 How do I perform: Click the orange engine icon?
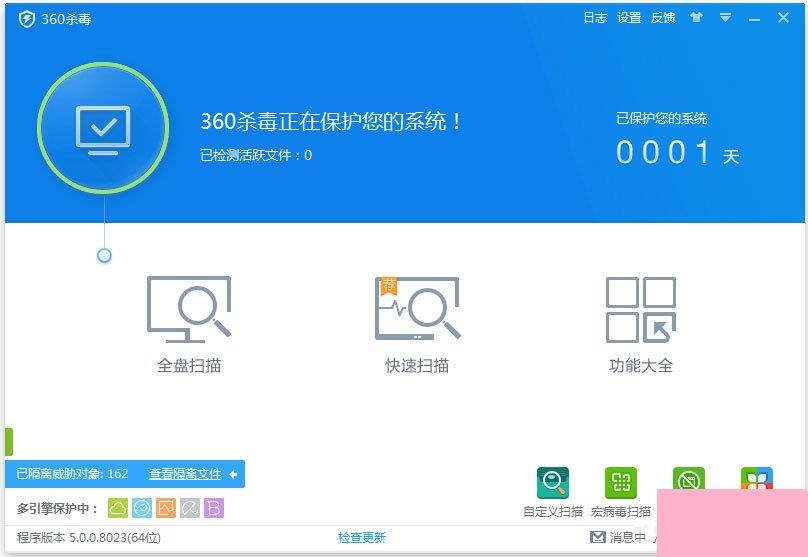[166, 508]
